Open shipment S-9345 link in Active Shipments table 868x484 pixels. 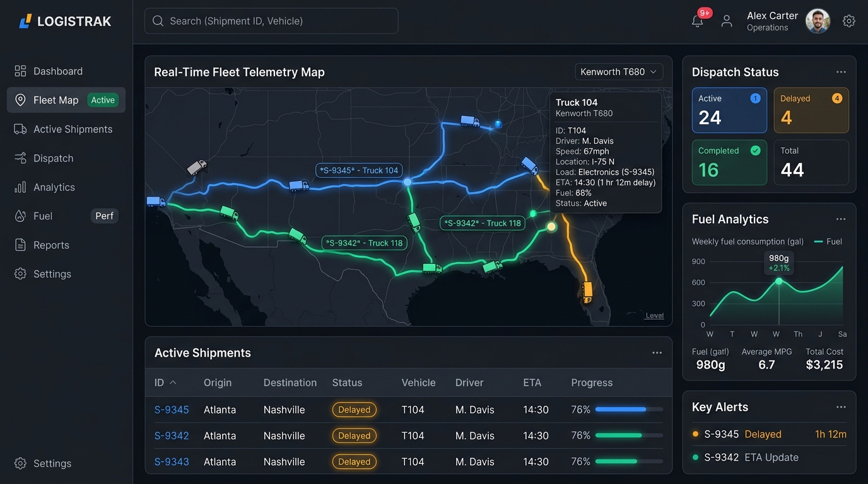[x=172, y=410]
